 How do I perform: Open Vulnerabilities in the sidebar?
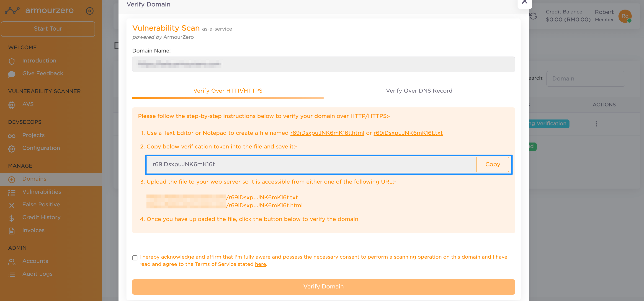[42, 192]
